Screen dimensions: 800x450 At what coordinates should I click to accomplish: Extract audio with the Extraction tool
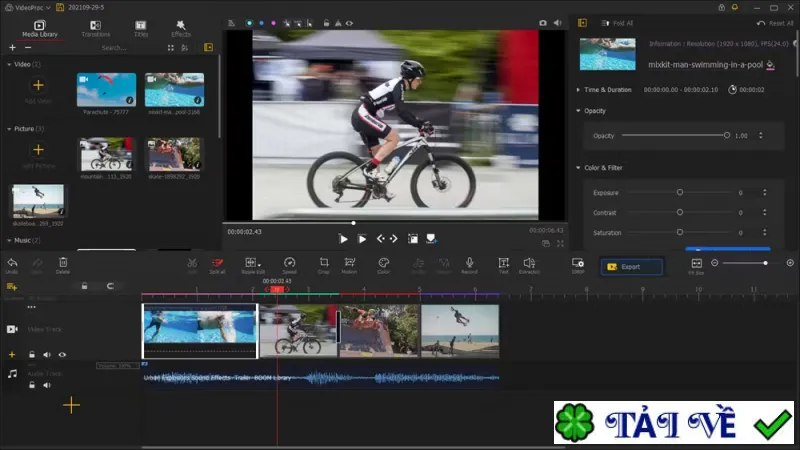(x=529, y=265)
